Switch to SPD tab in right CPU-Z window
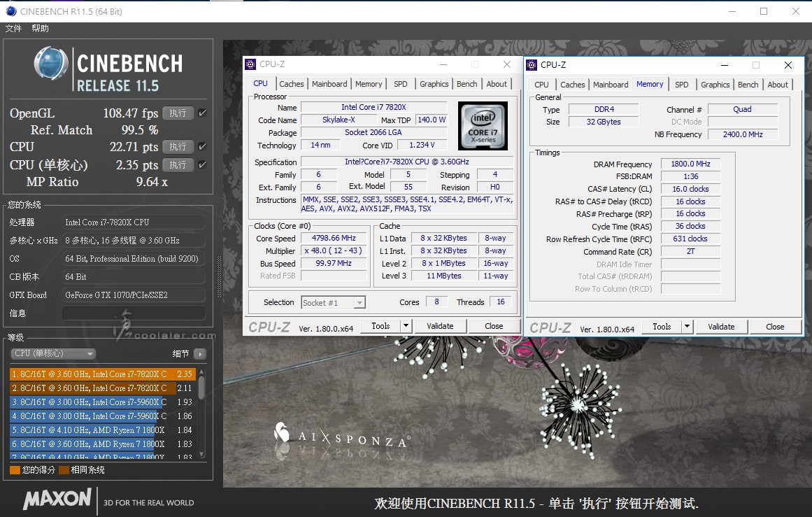This screenshot has height=517, width=812. (681, 85)
